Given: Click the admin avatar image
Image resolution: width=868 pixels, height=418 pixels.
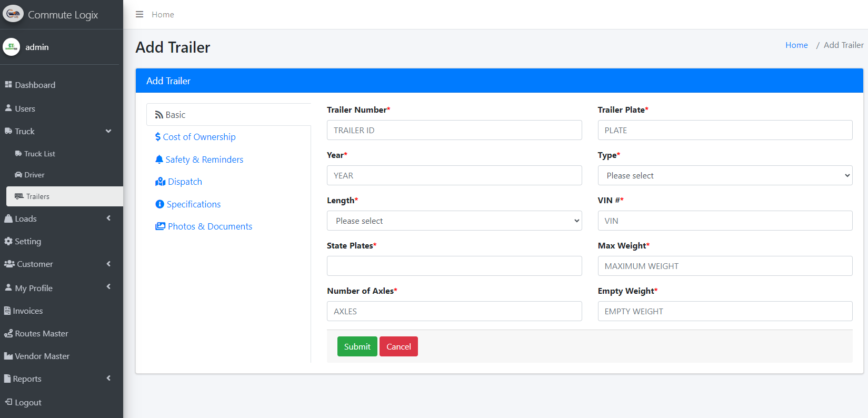Looking at the screenshot, I should (11, 47).
